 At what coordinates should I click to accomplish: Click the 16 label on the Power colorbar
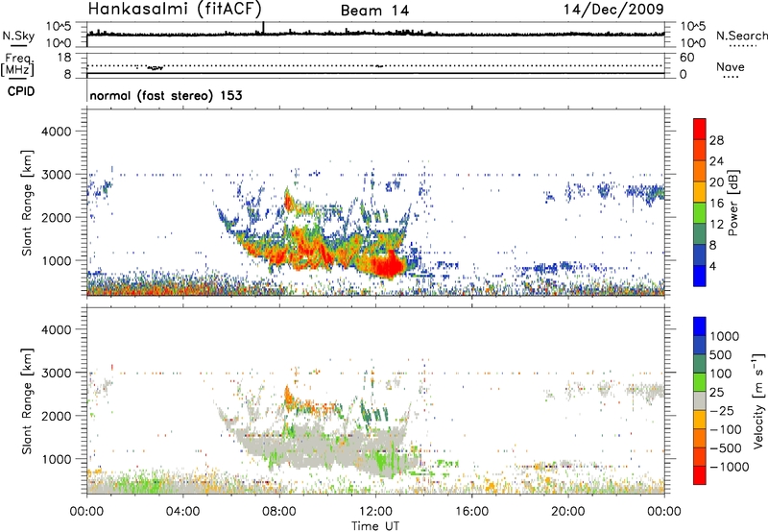(716, 204)
